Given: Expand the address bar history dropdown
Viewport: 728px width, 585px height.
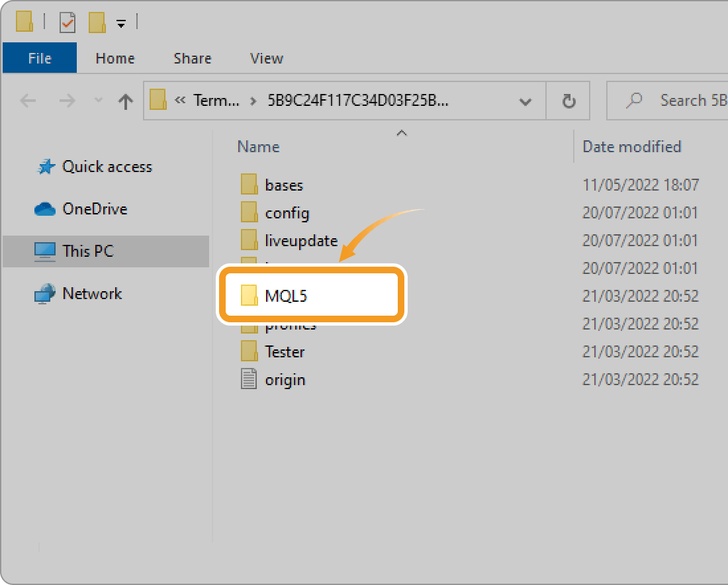Looking at the screenshot, I should click(525, 101).
